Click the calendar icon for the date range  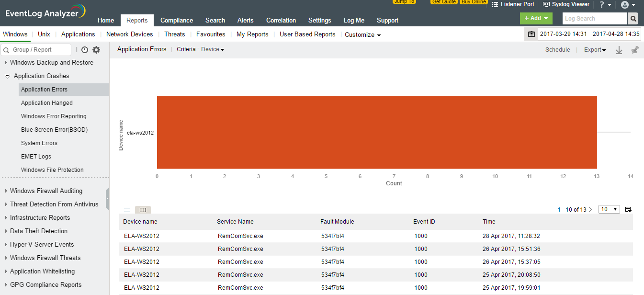(x=531, y=34)
